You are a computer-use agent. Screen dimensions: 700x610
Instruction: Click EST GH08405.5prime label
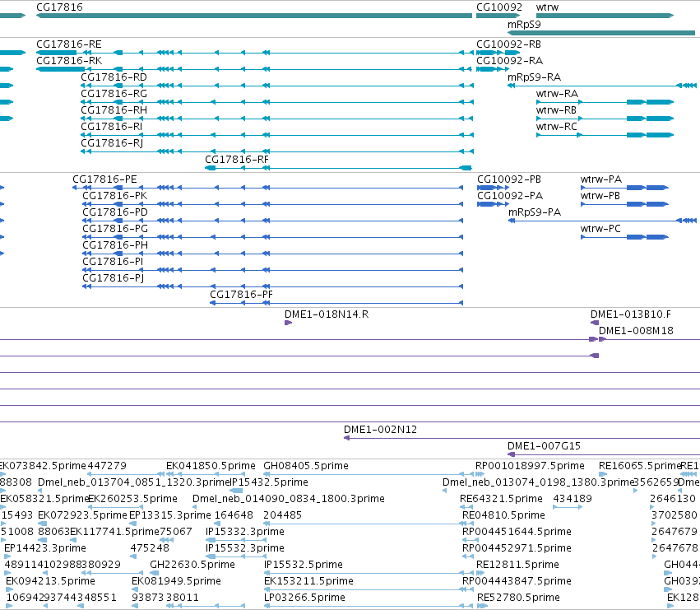coord(306,466)
